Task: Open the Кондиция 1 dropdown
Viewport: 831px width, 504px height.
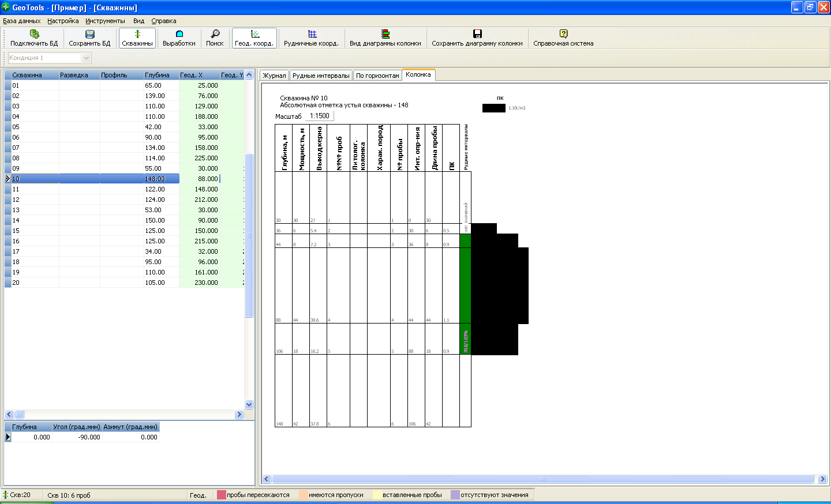Action: 87,58
